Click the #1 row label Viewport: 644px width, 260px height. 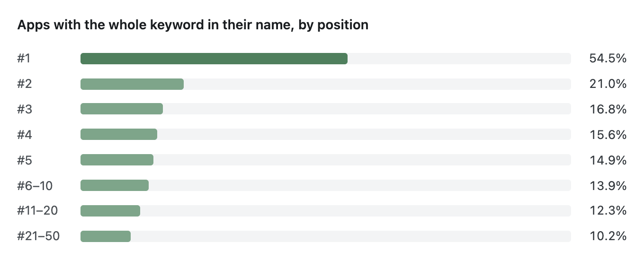click(x=24, y=59)
